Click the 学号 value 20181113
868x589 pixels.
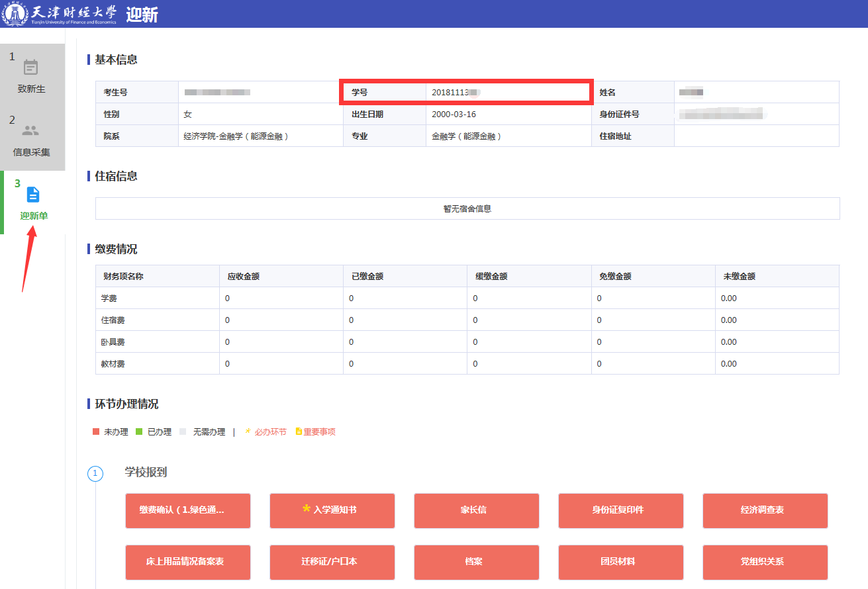pos(456,93)
